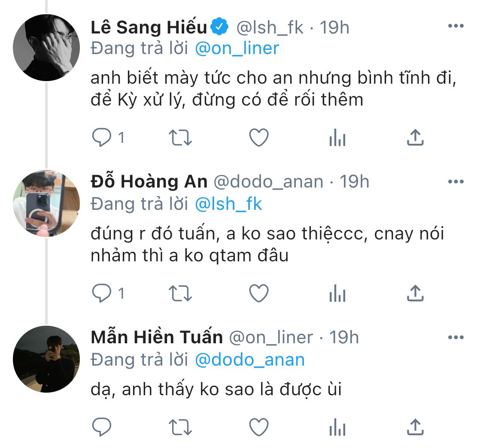Reply to Đỗ Hoàng An's tweet

(102, 294)
